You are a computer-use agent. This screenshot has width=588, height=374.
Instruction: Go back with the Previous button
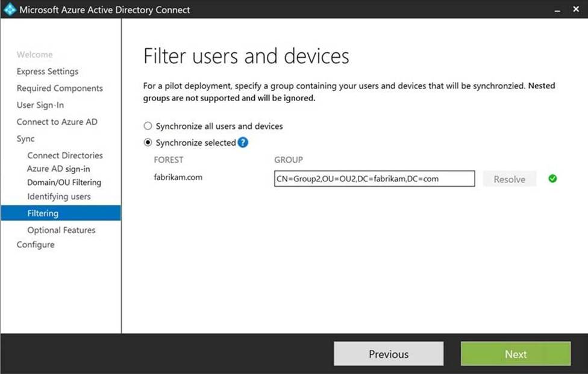pyautogui.click(x=389, y=354)
